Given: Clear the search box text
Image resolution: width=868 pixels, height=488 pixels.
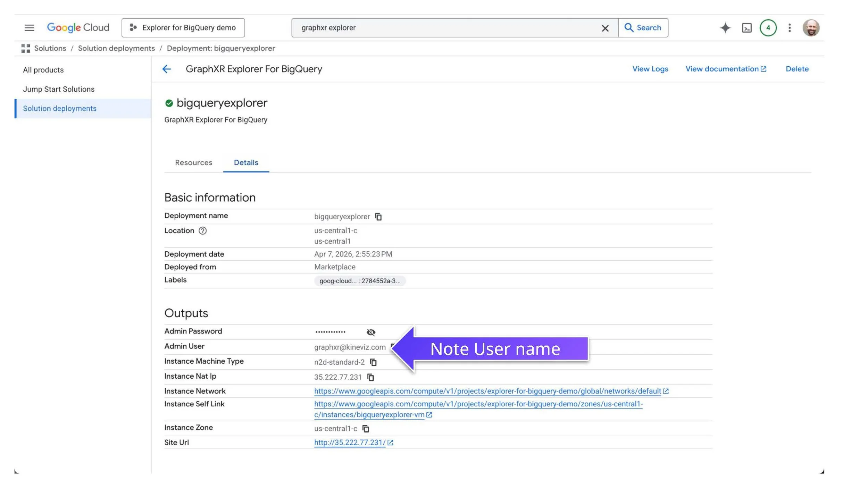Looking at the screenshot, I should pyautogui.click(x=605, y=28).
